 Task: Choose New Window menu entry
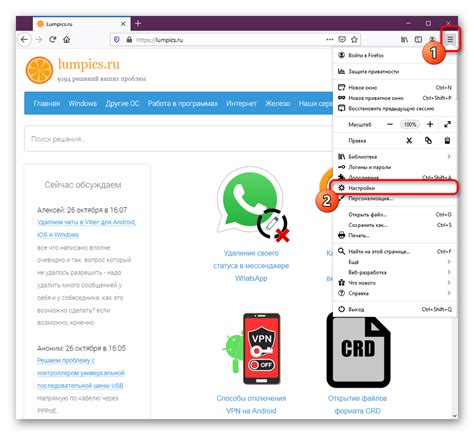pos(395,88)
